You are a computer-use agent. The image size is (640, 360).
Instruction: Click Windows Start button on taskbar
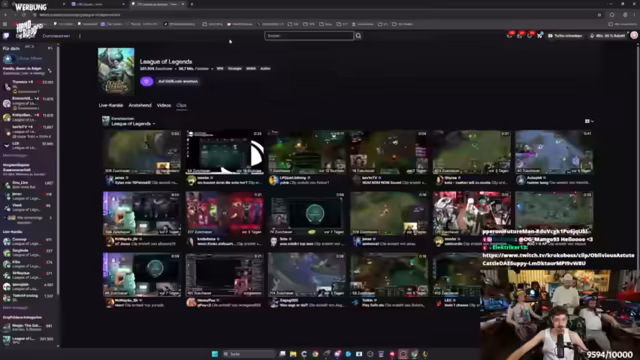215,354
